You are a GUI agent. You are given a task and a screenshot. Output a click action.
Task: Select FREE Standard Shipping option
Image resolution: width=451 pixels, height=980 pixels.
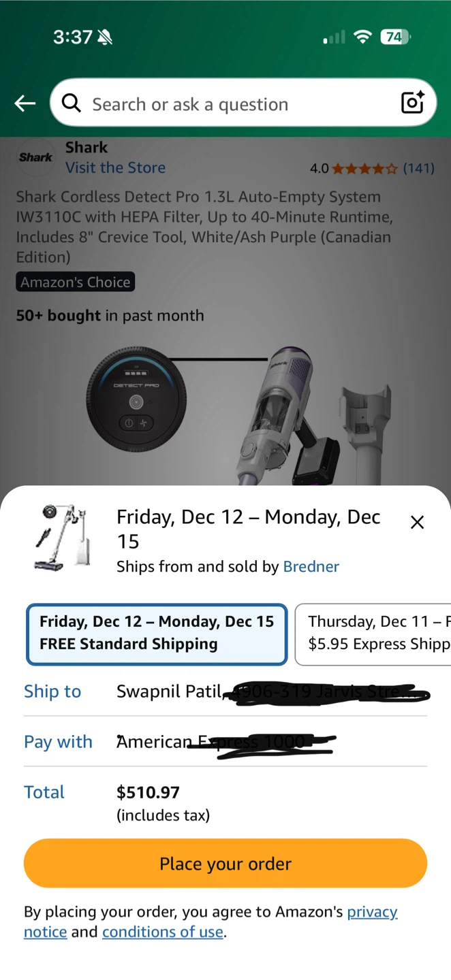pyautogui.click(x=157, y=634)
